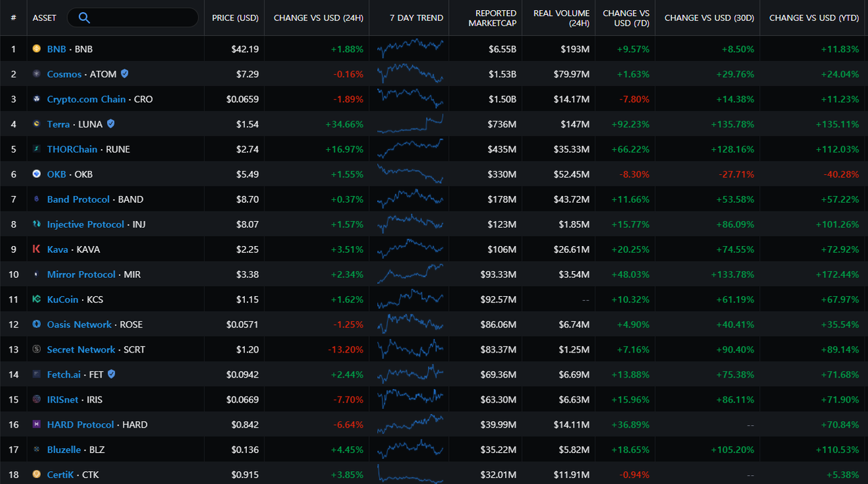Open the Secret Network asset link
Screen dimensions: 868x484
(x=81, y=350)
